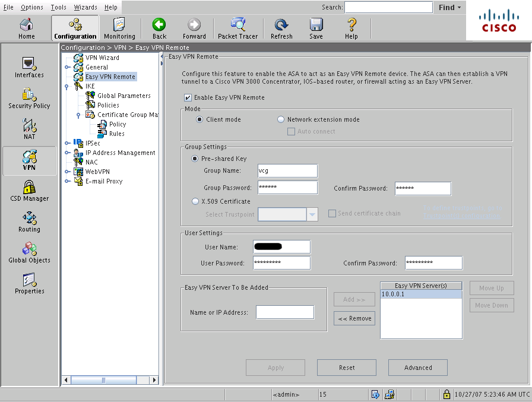532x402 pixels.
Task: Select X.509 Certificate radio button
Action: [x=195, y=201]
